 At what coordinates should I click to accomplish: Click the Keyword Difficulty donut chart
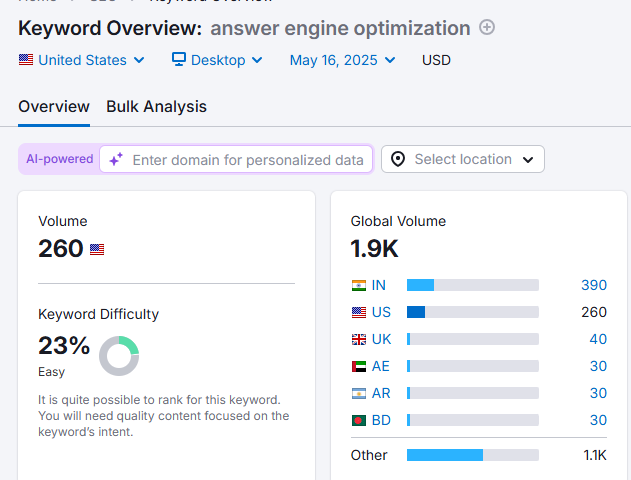119,356
